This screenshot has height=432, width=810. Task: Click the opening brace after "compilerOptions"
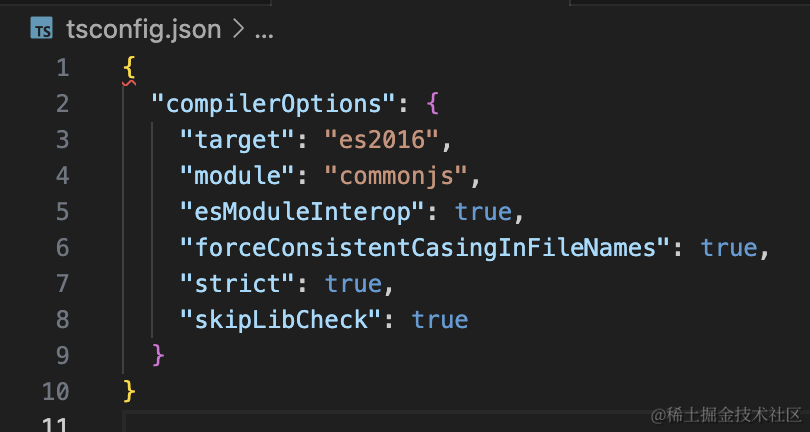click(432, 103)
